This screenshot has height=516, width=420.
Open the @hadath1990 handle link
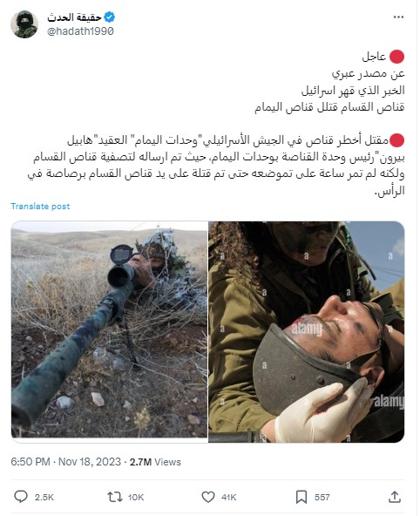coord(80,31)
